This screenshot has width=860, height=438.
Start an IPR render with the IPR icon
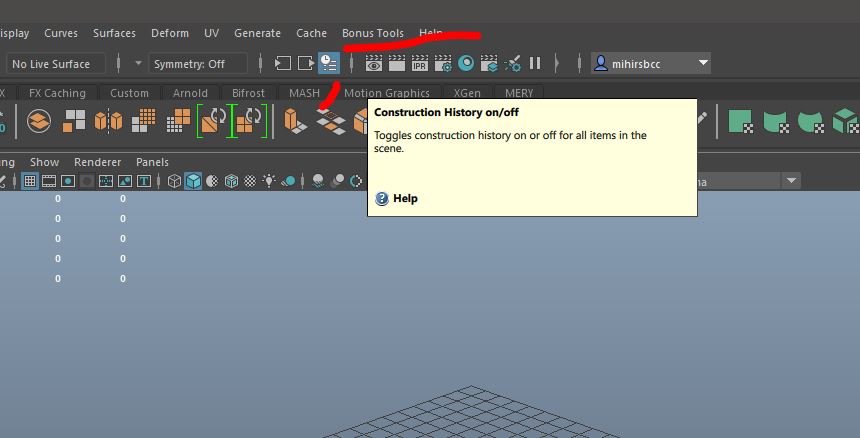pos(420,64)
